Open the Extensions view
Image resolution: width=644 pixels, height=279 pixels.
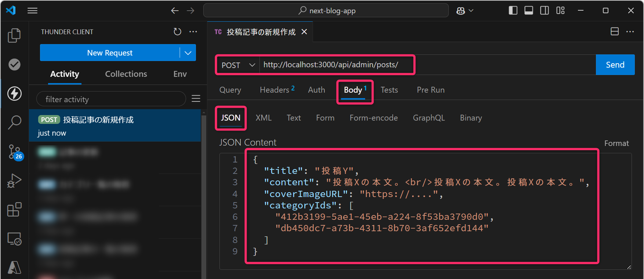tap(14, 210)
